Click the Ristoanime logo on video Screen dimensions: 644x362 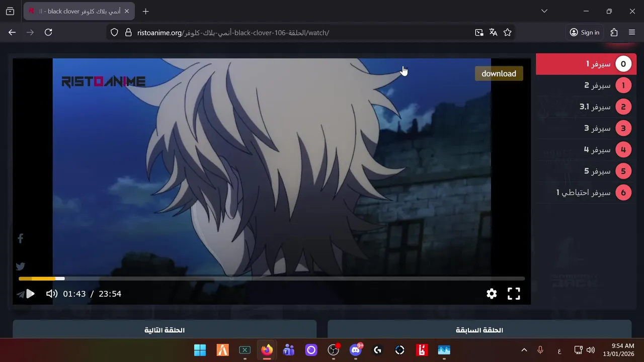coord(104,81)
